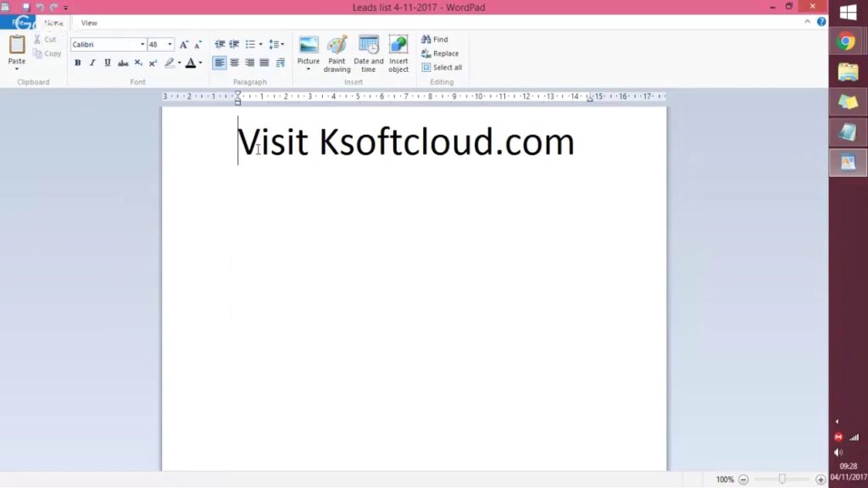Screen dimensions: 868x488
Task: Click the Decrease indent icon
Action: click(220, 44)
